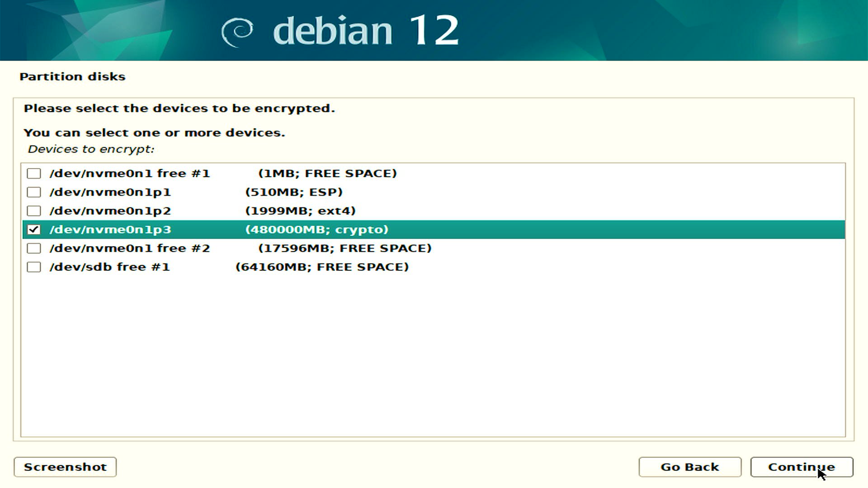Viewport: 868px width, 488px height.
Task: Click the "(510MB; ESP)" size text
Action: point(294,192)
